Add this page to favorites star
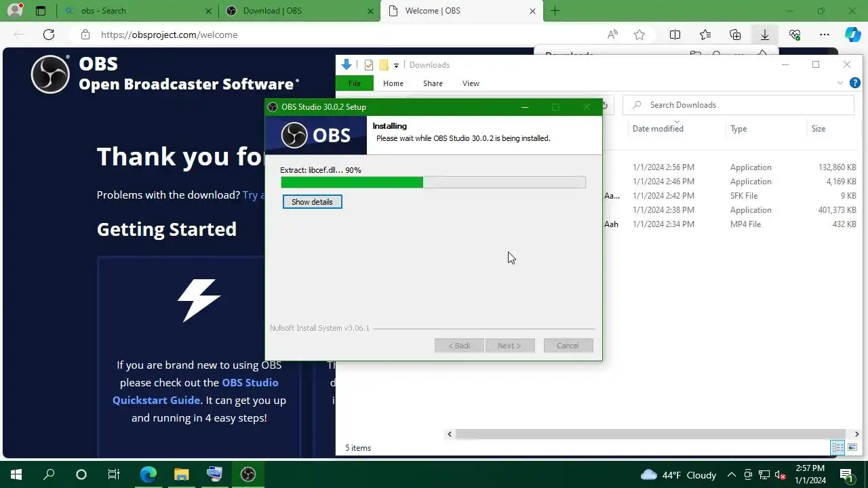 click(639, 35)
